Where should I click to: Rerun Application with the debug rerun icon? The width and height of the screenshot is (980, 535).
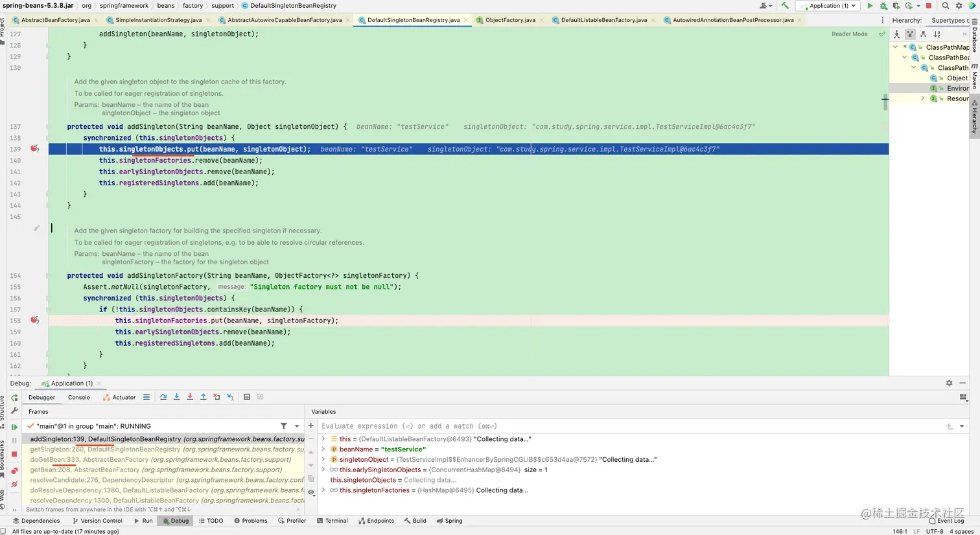[14, 398]
